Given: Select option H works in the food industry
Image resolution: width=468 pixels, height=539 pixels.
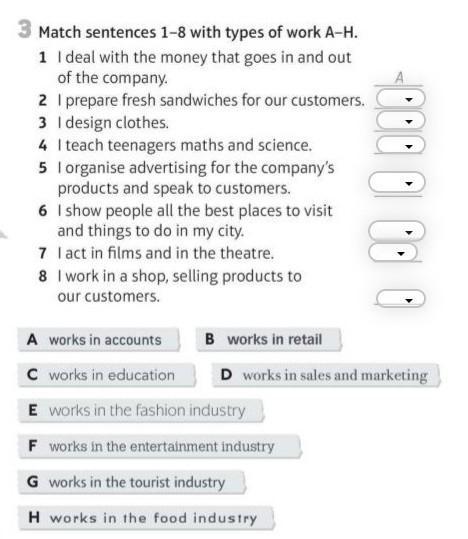Looking at the screenshot, I should point(146,518).
